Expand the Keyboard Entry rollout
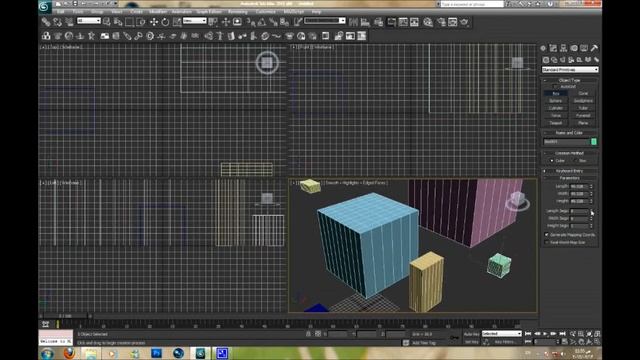The height and width of the screenshot is (360, 640). point(569,171)
